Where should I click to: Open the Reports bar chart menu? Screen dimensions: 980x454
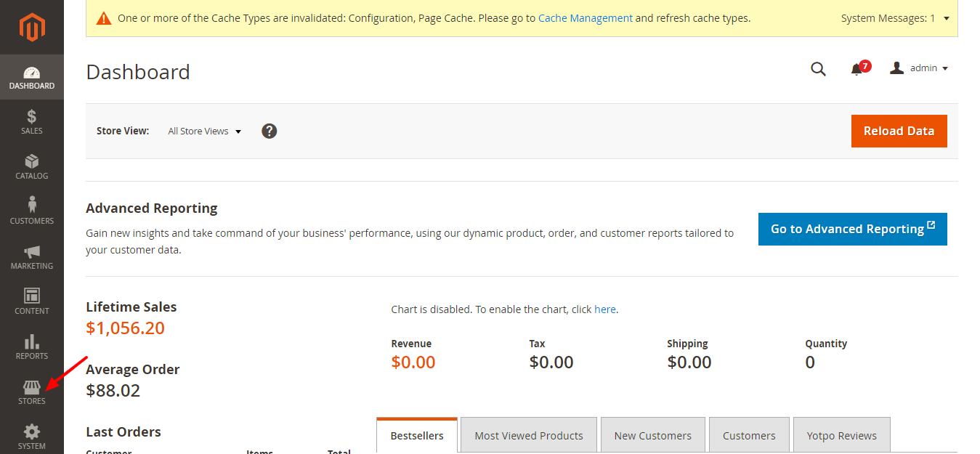[32, 346]
